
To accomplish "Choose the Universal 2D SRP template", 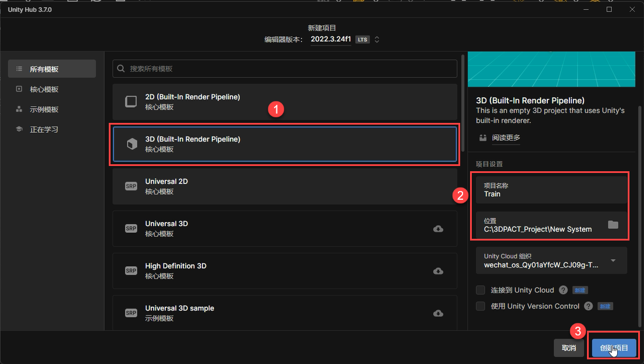I will coord(284,186).
